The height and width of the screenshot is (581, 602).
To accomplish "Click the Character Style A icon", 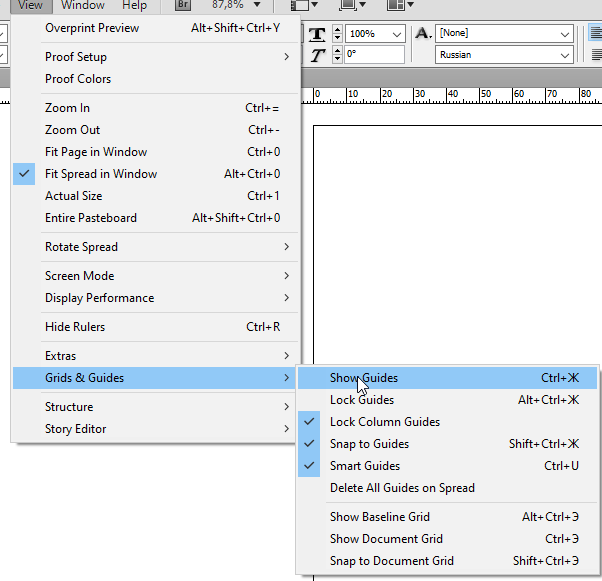I will pos(423,33).
